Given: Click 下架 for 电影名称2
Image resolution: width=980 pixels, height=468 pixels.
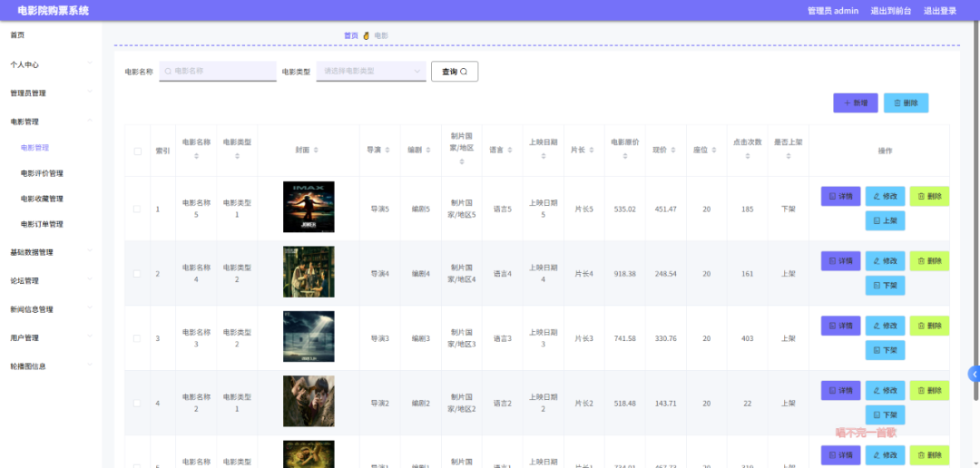Looking at the screenshot, I should coord(885,414).
